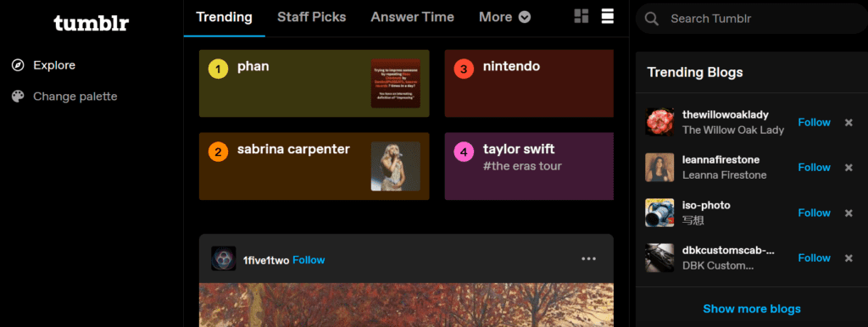Dismiss dbkcustomscab blog suggestion
The height and width of the screenshot is (327, 868).
(849, 258)
